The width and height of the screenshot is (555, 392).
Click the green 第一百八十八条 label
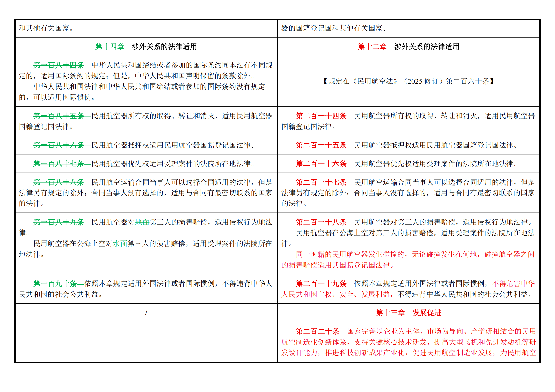point(59,182)
